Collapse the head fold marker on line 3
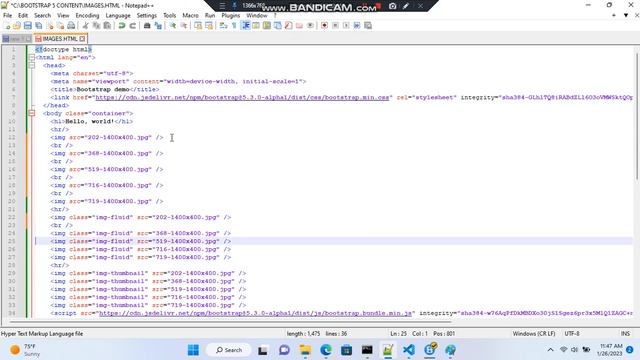This screenshot has height=360, width=640. coord(32,65)
